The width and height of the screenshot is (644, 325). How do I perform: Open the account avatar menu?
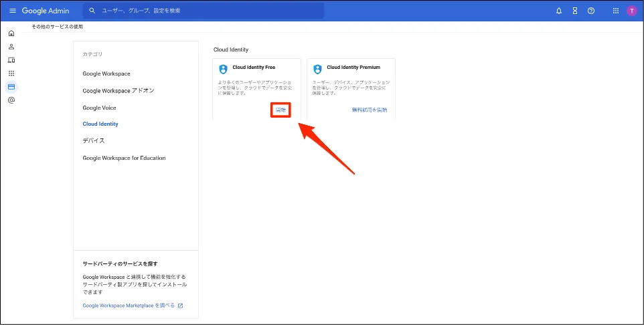coord(632,11)
